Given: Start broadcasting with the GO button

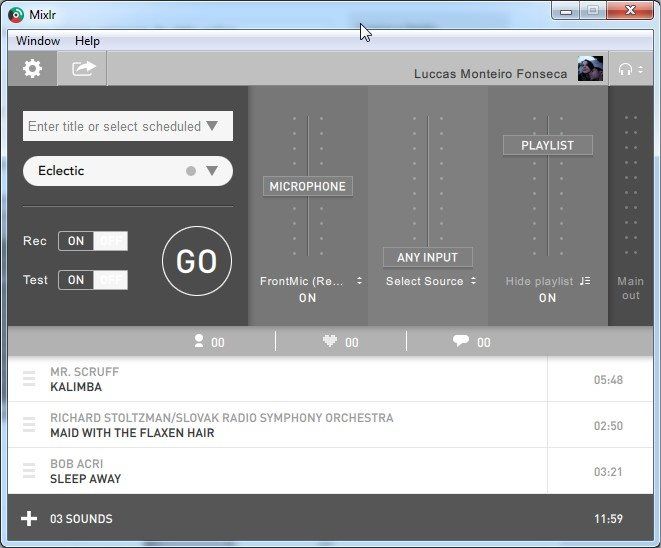Looking at the screenshot, I should (x=197, y=261).
